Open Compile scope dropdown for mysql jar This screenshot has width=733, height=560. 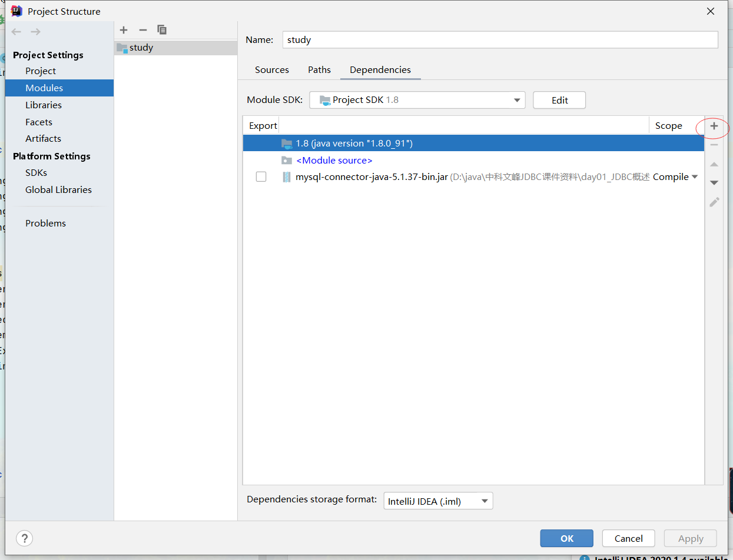point(675,177)
